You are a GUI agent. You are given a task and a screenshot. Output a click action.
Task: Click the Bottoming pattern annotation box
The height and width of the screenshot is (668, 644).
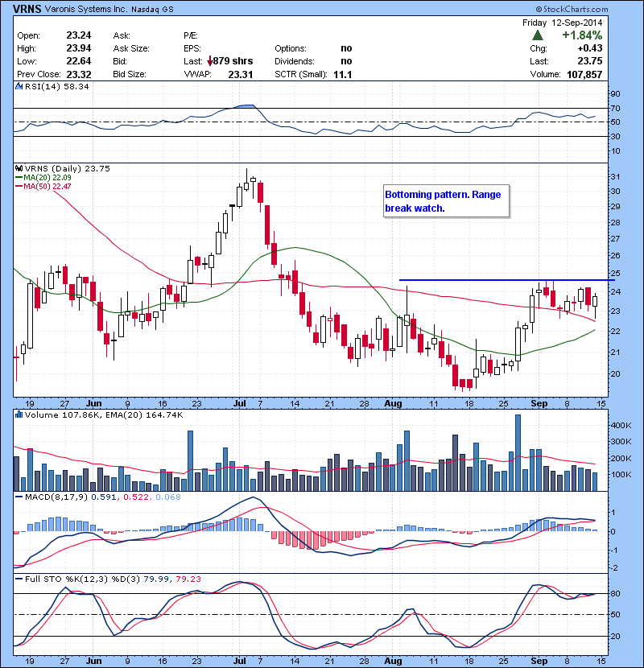click(x=446, y=201)
